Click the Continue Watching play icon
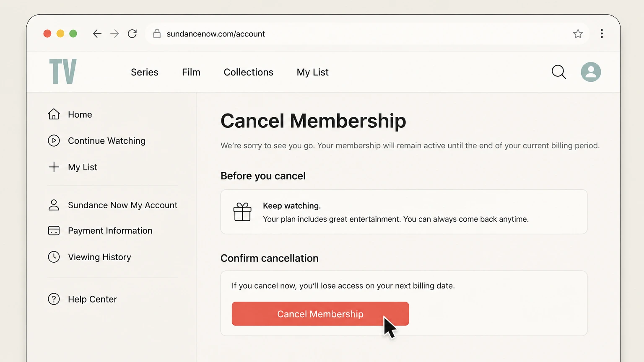The width and height of the screenshot is (644, 362). pos(54,141)
